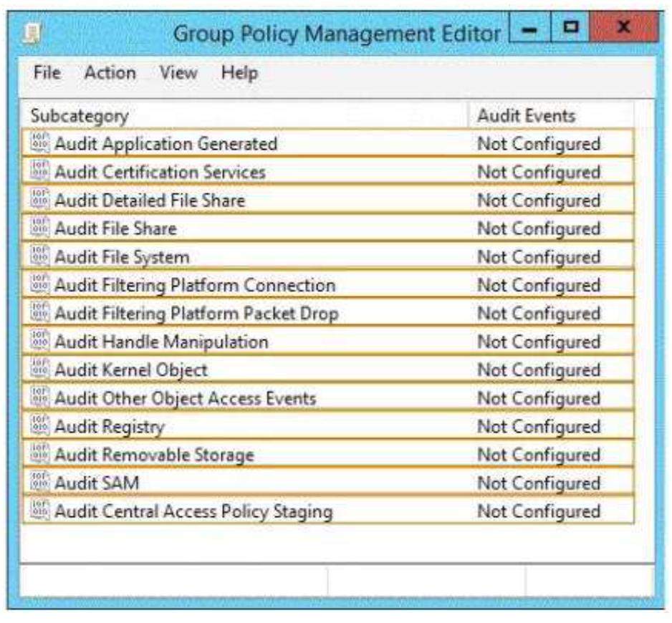Image resolution: width=672 pixels, height=623 pixels.
Task: Open the File menu
Action: click(x=47, y=73)
